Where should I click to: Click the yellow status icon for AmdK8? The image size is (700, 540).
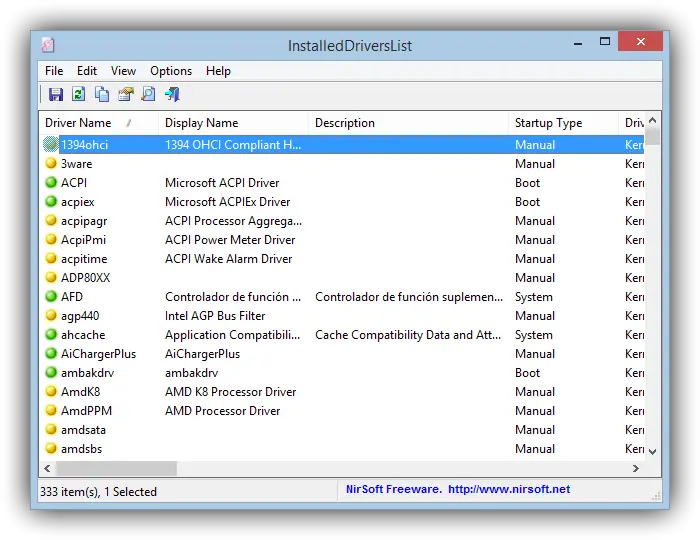coord(51,392)
